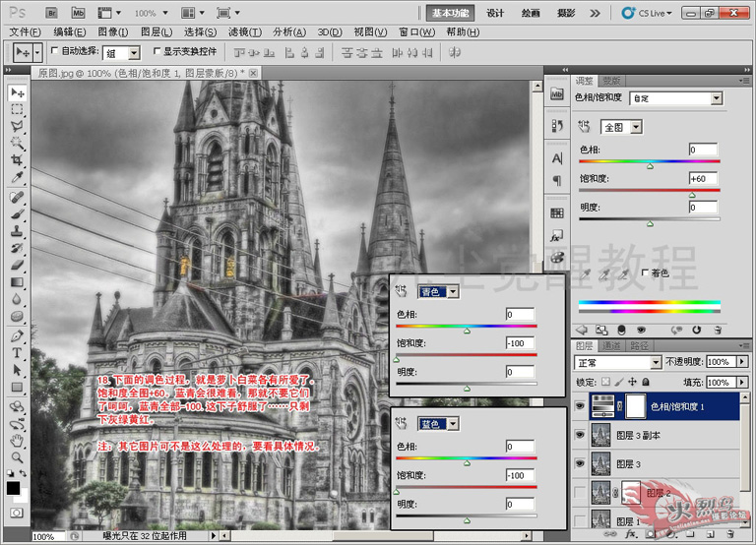Image resolution: width=756 pixels, height=545 pixels.
Task: Open the 全图 channel range dropdown
Action: pos(621,127)
